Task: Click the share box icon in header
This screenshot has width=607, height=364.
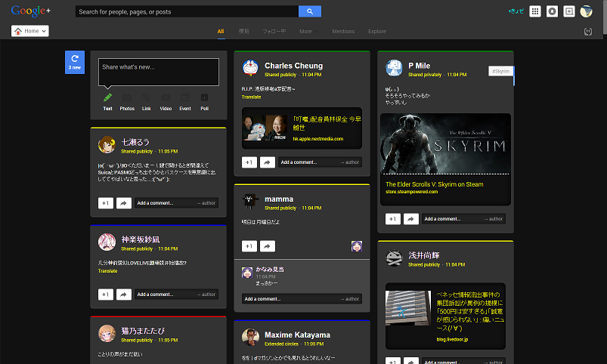Action: [x=569, y=11]
